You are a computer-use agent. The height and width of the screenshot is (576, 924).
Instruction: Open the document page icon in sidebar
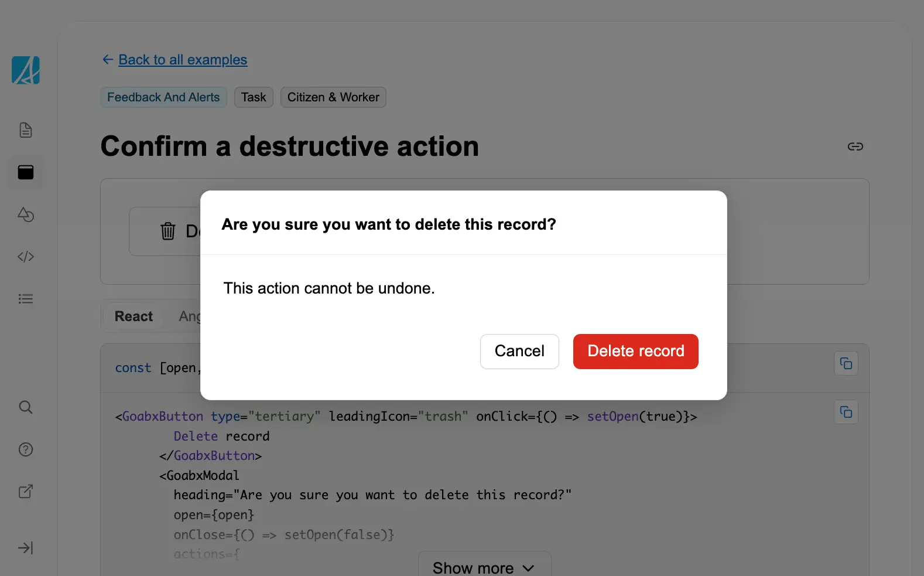[26, 130]
